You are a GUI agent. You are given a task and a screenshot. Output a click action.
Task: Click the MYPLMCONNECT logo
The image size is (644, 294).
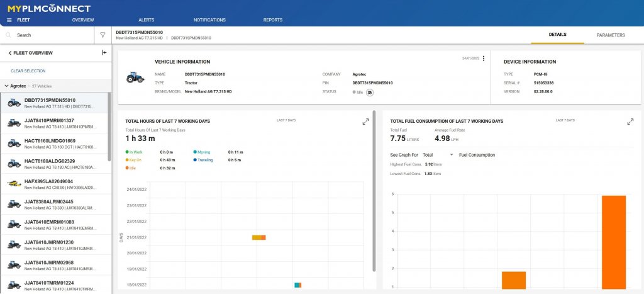point(49,8)
